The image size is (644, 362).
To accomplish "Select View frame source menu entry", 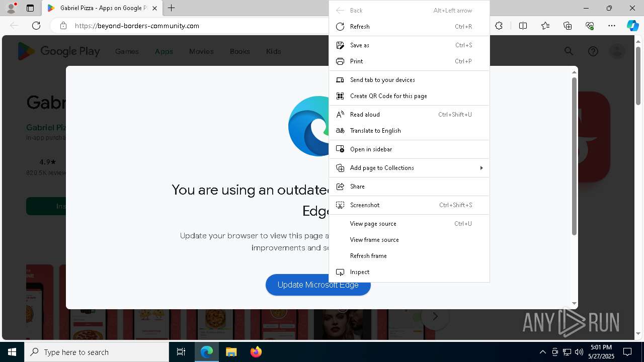I will pos(409,240).
